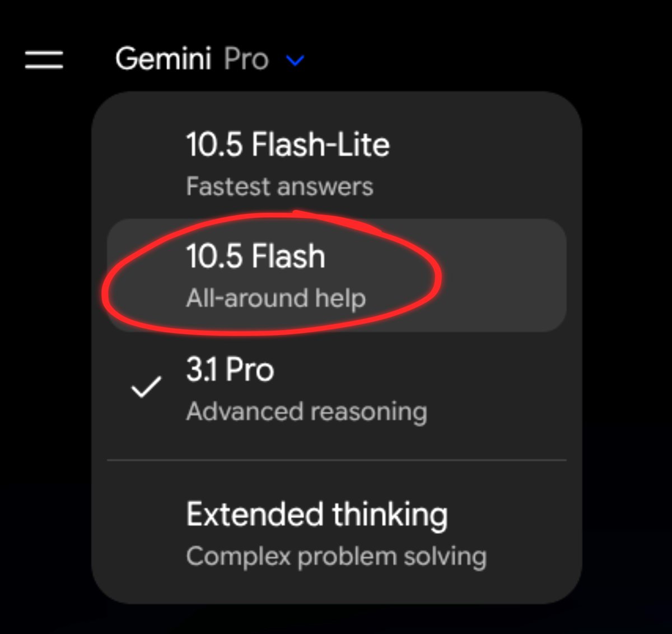Click the Complex problem solving description

coord(336,557)
